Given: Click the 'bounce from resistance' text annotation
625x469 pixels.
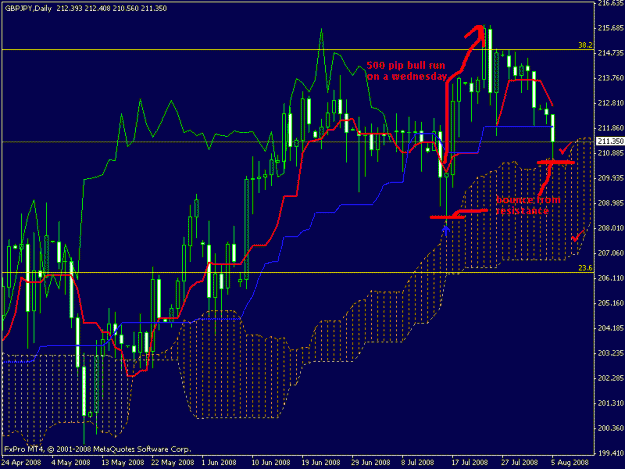Looking at the screenshot, I should pyautogui.click(x=528, y=205).
